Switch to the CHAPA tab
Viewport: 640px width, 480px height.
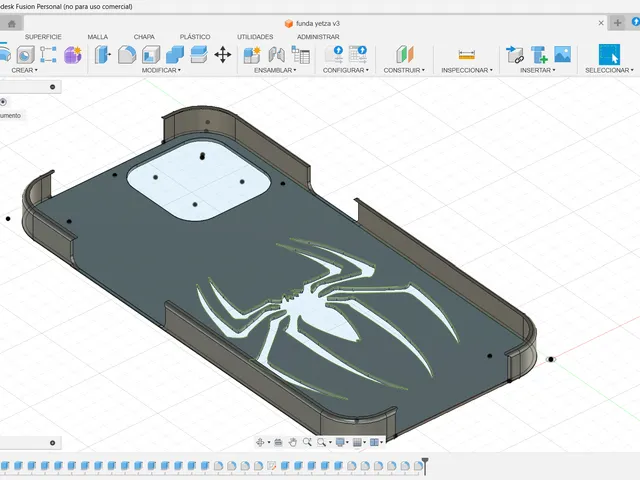coord(144,37)
